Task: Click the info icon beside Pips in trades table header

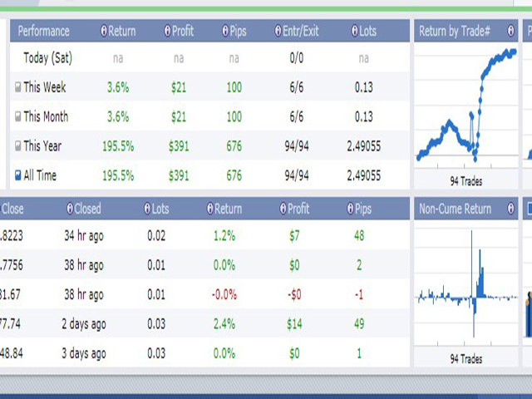Action: coord(351,209)
